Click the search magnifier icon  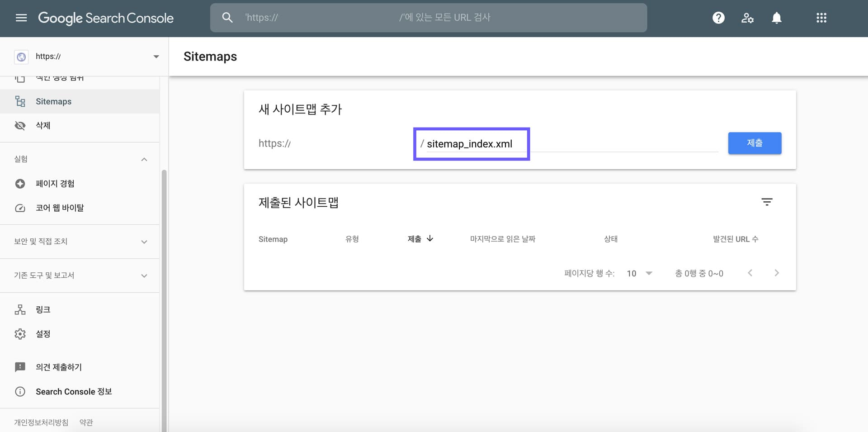pos(227,17)
